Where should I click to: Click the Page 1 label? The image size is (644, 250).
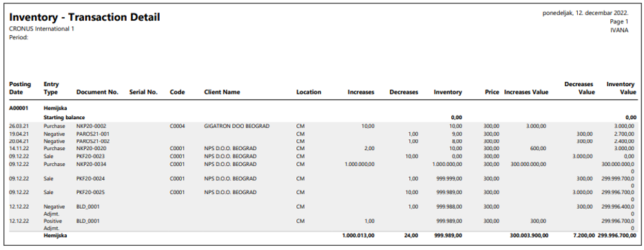[619, 22]
